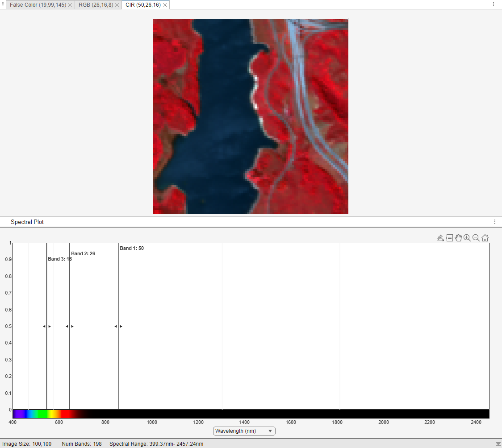Close the RGB (26,16,8) view
The width and height of the screenshot is (502, 448).
click(x=117, y=5)
